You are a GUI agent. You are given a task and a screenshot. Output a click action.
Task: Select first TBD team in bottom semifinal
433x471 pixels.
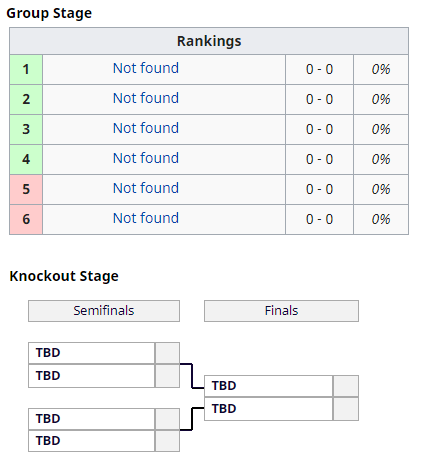pyautogui.click(x=92, y=419)
